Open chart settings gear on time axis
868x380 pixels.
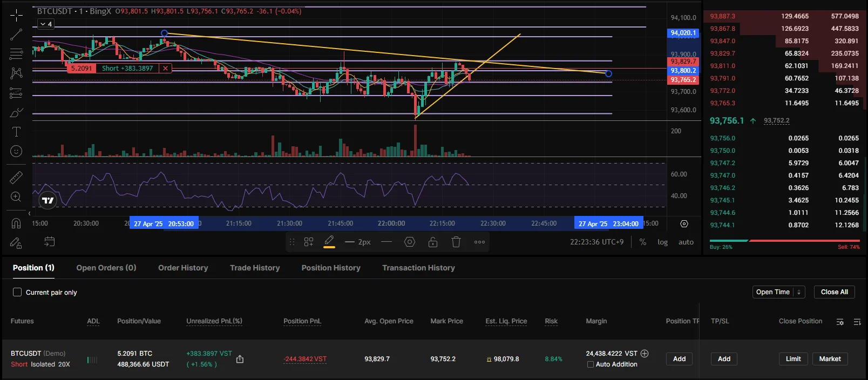[684, 223]
